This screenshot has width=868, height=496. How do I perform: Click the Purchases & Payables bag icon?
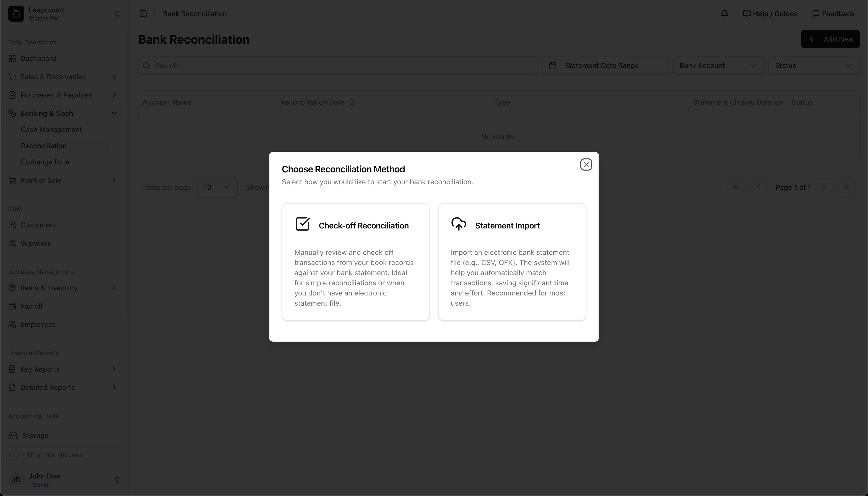pyautogui.click(x=12, y=95)
